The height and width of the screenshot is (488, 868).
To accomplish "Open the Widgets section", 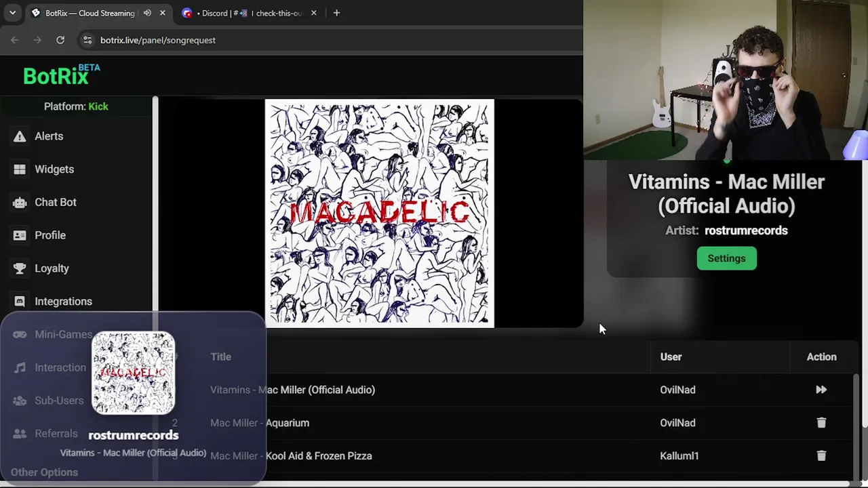I will coord(54,169).
